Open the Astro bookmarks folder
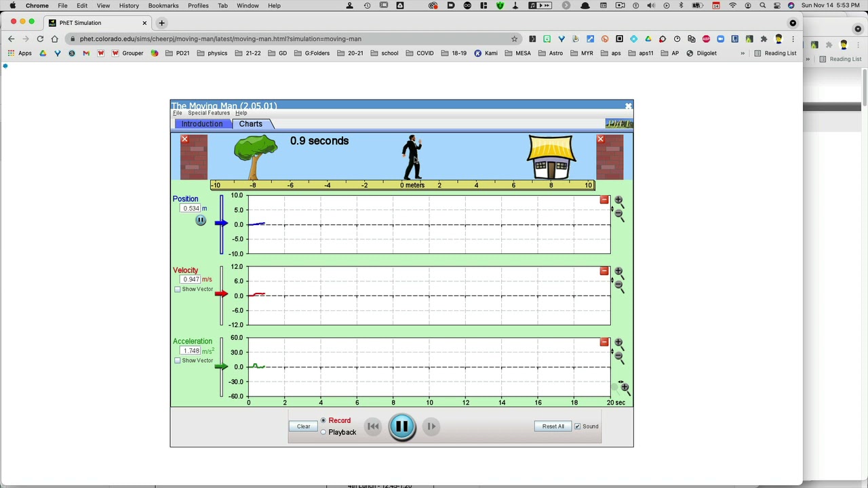This screenshot has width=868, height=488. [551, 53]
